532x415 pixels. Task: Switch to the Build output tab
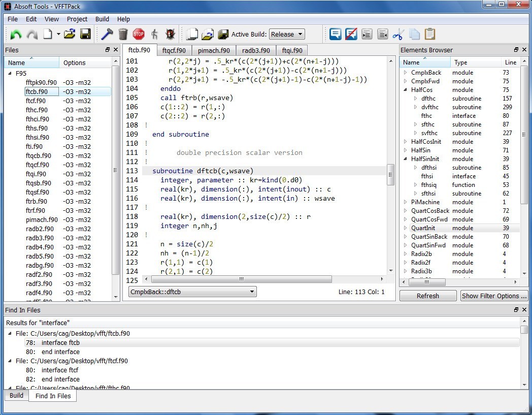(17, 395)
